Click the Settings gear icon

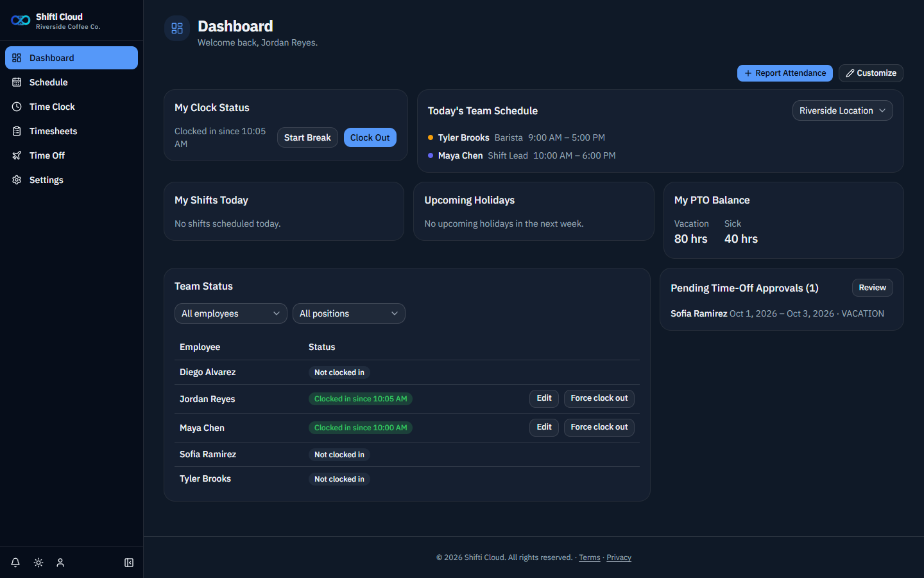(x=17, y=180)
